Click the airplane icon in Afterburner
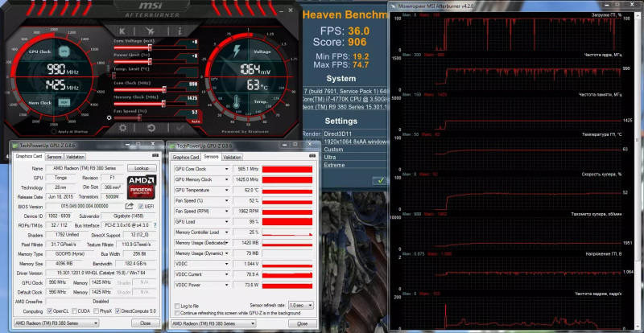The width and height of the screenshot is (644, 333). (151, 31)
